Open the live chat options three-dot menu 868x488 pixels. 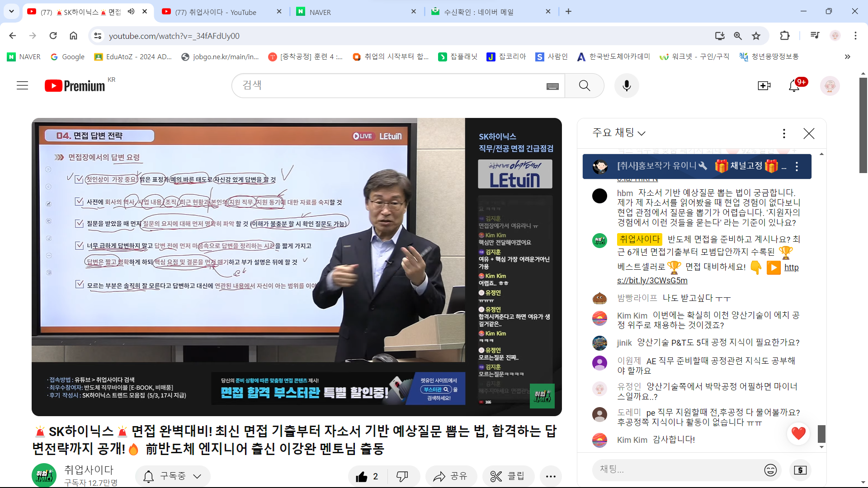click(x=784, y=133)
